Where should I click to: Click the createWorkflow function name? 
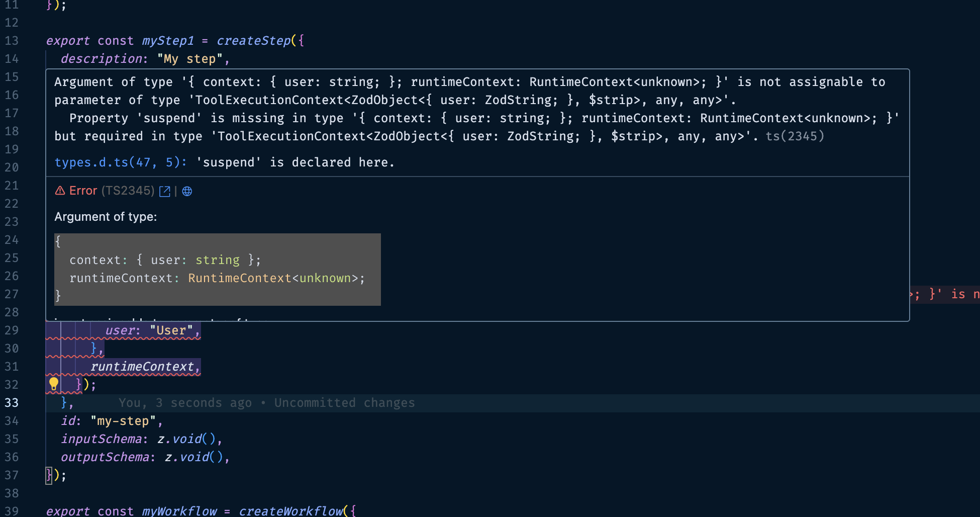(x=290, y=511)
